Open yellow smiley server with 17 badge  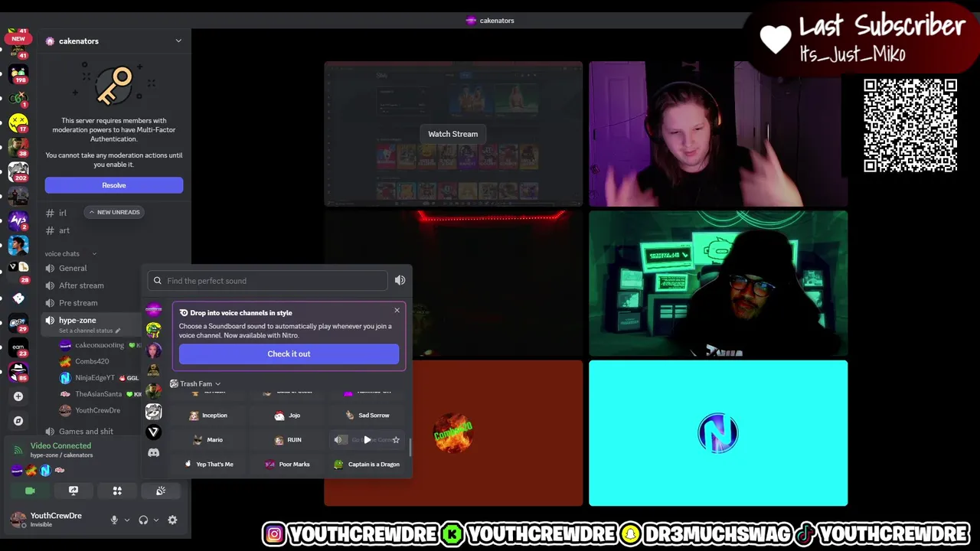point(18,122)
